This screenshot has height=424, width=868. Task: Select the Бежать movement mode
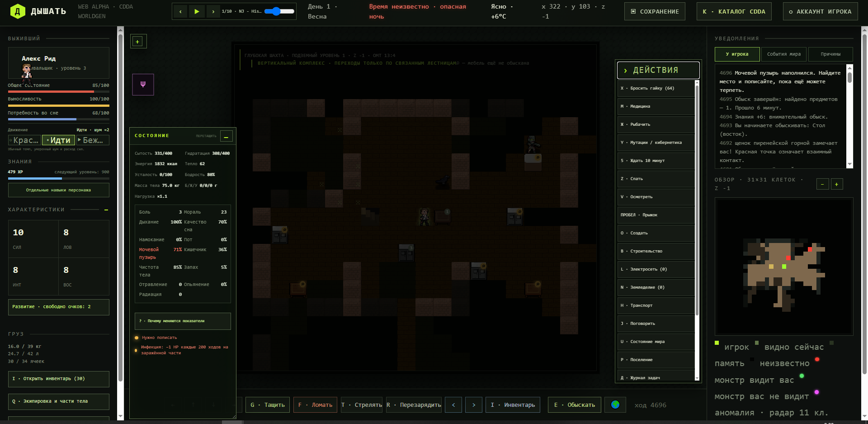coord(93,140)
